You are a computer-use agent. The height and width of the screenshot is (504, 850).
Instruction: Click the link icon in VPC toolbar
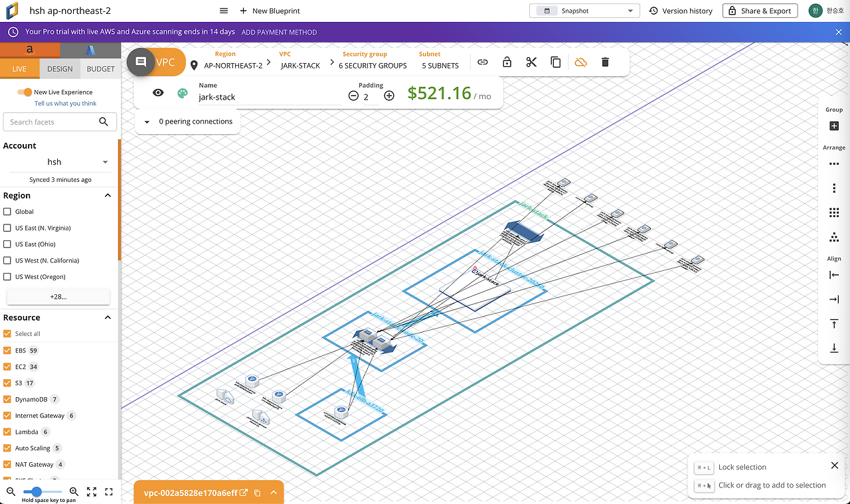pyautogui.click(x=483, y=62)
